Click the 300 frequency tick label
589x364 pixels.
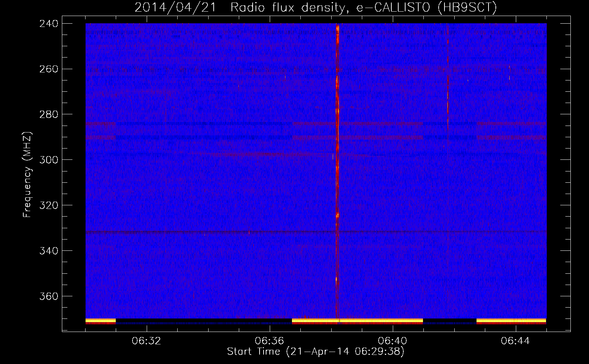(x=49, y=160)
